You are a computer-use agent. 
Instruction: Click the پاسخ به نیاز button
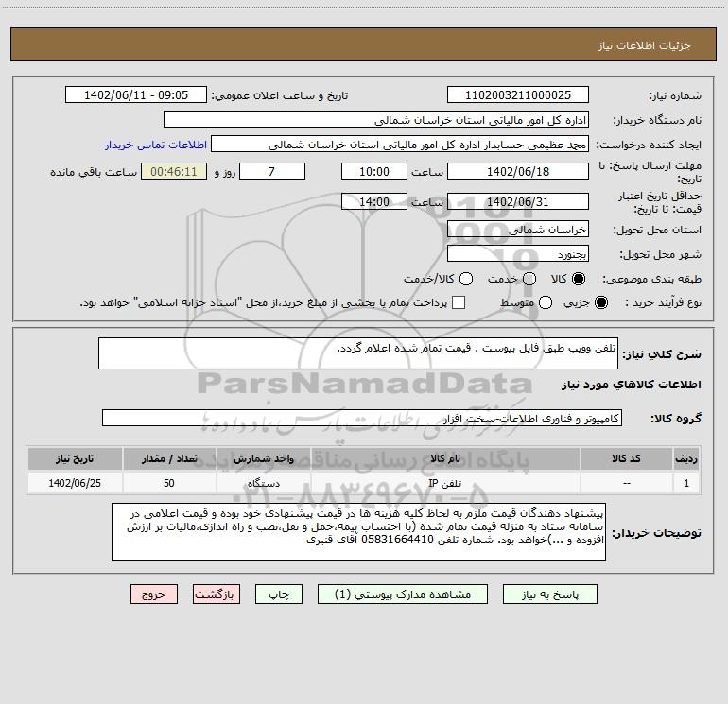tap(549, 594)
